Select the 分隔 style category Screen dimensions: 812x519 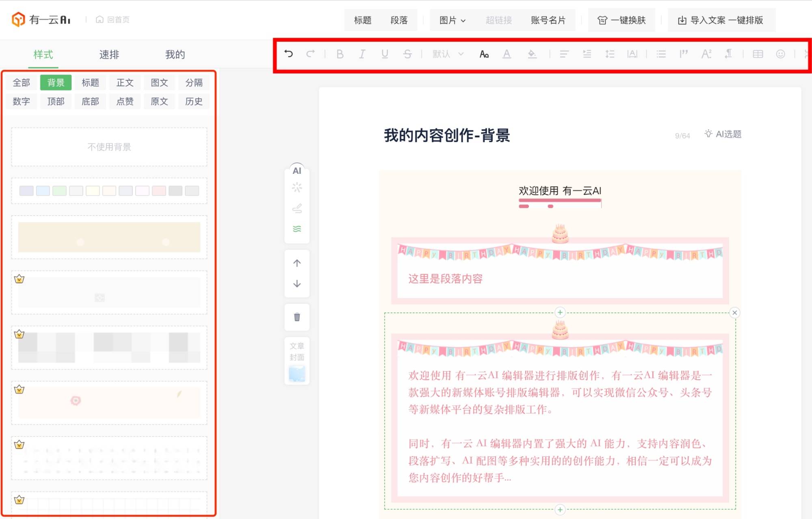coord(194,82)
